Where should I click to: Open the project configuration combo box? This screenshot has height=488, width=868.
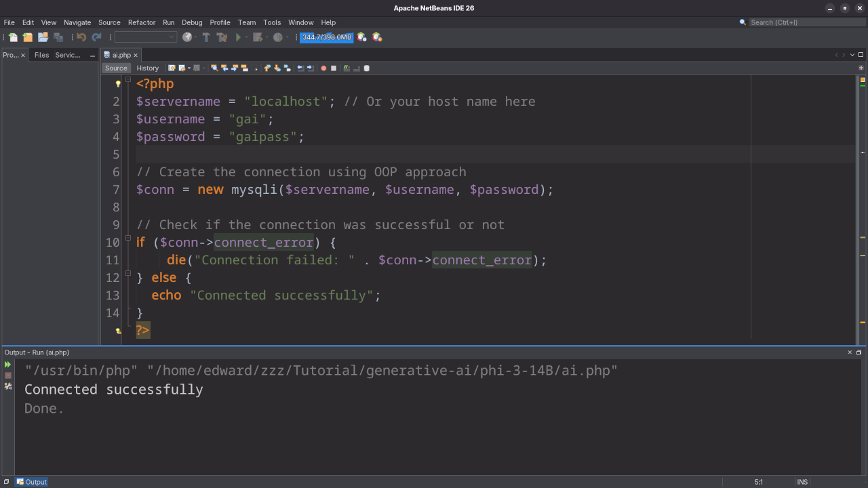click(x=145, y=37)
